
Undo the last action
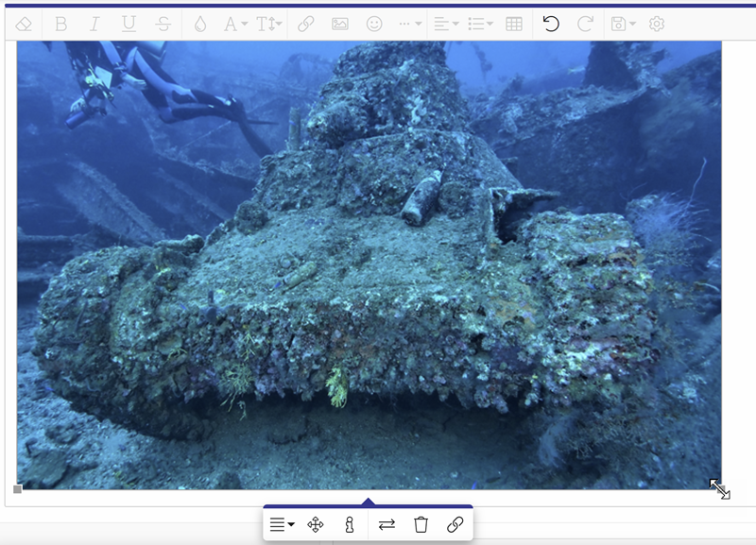[x=551, y=25]
